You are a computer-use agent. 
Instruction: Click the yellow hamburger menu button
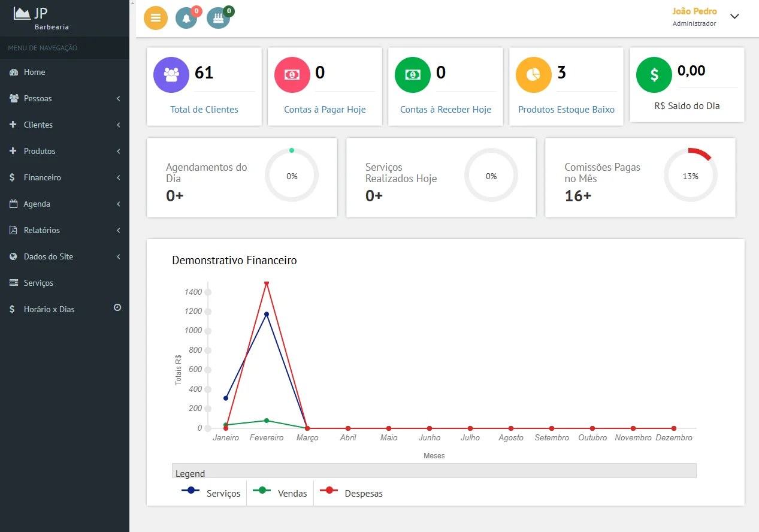tap(156, 18)
